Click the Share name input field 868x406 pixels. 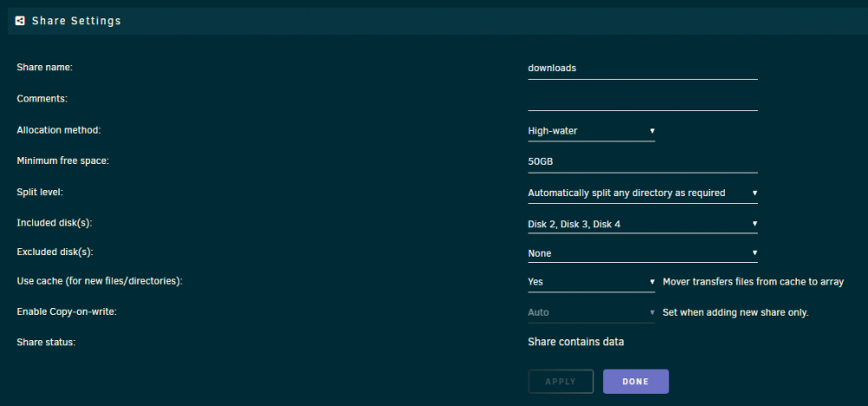[642, 68]
